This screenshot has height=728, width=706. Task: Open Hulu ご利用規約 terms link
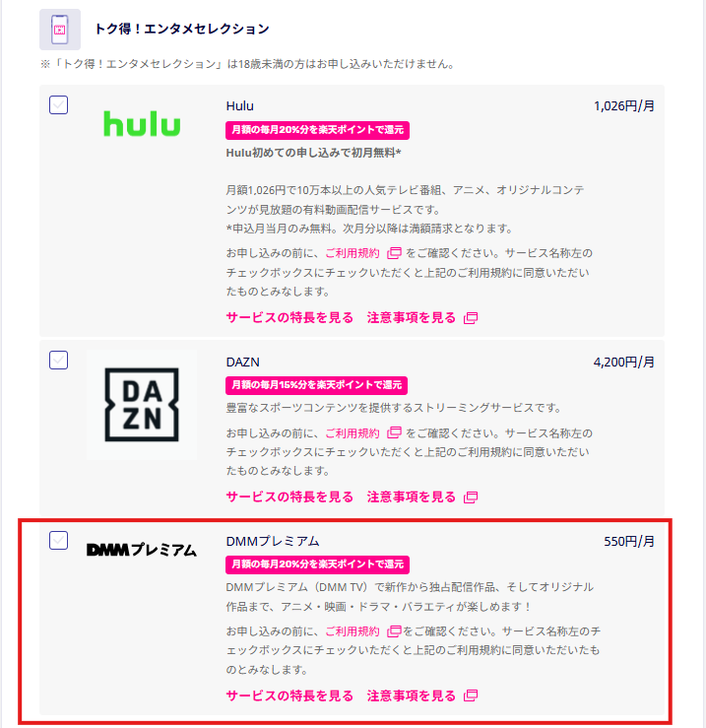point(353,253)
